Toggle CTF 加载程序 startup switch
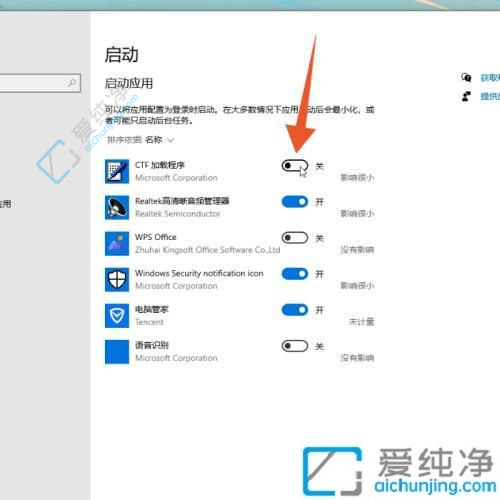Viewport: 500px width, 500px height. 295,166
